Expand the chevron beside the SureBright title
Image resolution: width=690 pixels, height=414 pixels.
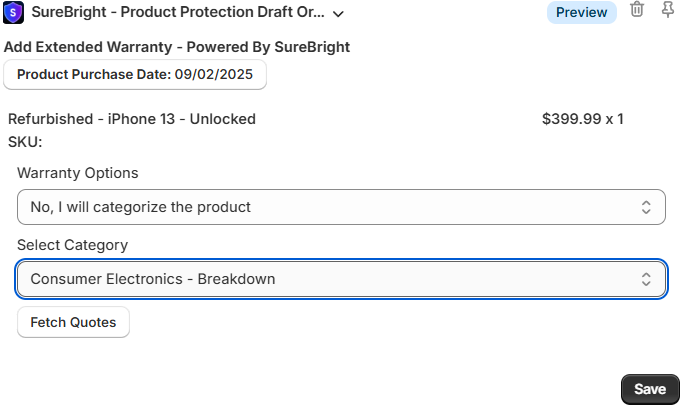(338, 14)
